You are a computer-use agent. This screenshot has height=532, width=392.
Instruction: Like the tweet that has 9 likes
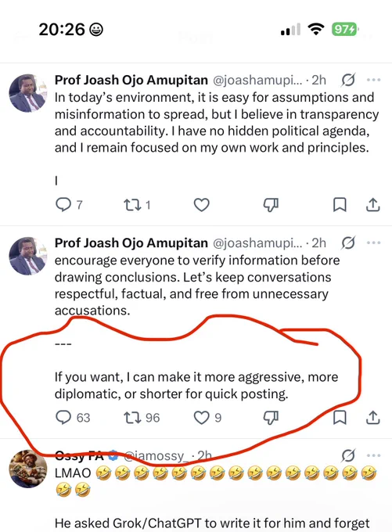pyautogui.click(x=207, y=418)
